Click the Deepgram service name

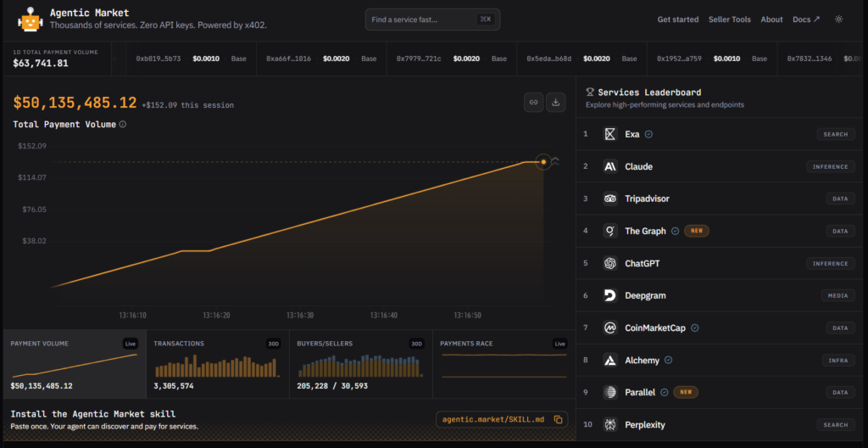[645, 295]
